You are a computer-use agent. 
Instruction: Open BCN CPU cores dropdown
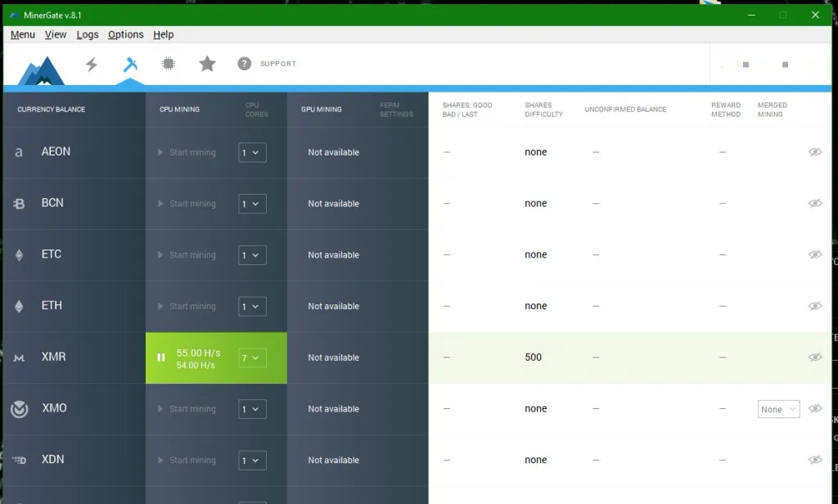tap(252, 204)
